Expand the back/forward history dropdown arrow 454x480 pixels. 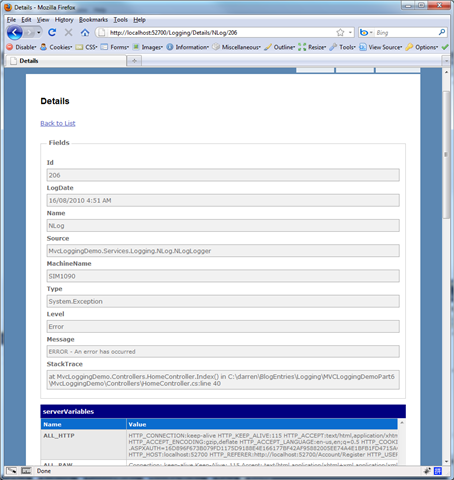(39, 33)
